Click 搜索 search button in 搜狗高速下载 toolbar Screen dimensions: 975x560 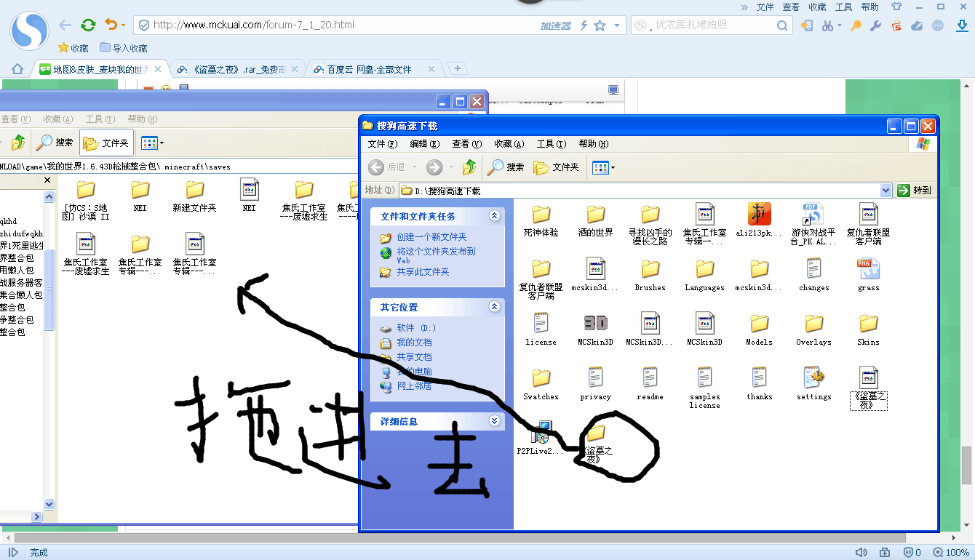(x=506, y=167)
